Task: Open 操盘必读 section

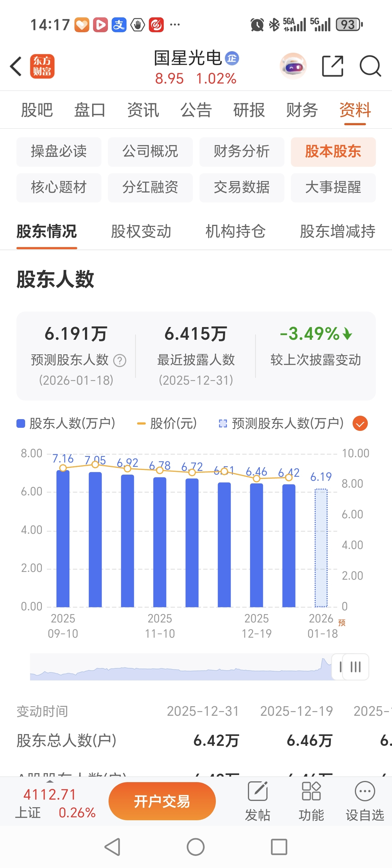Action: click(x=59, y=152)
